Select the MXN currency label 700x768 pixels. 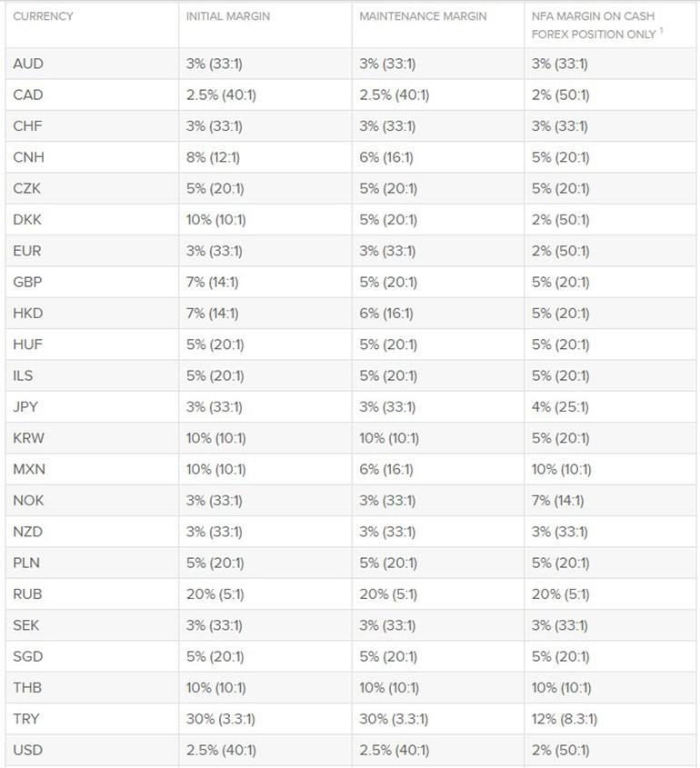tap(29, 469)
